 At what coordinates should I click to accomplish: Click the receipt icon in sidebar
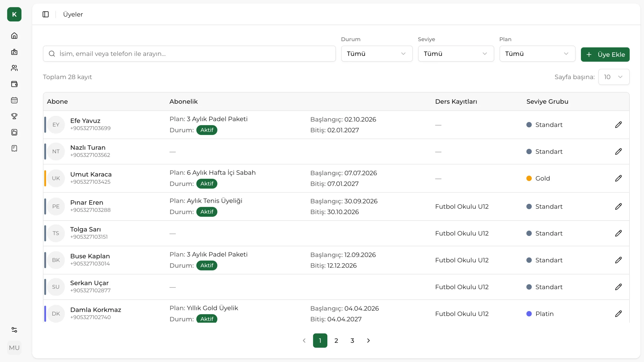[x=14, y=148]
